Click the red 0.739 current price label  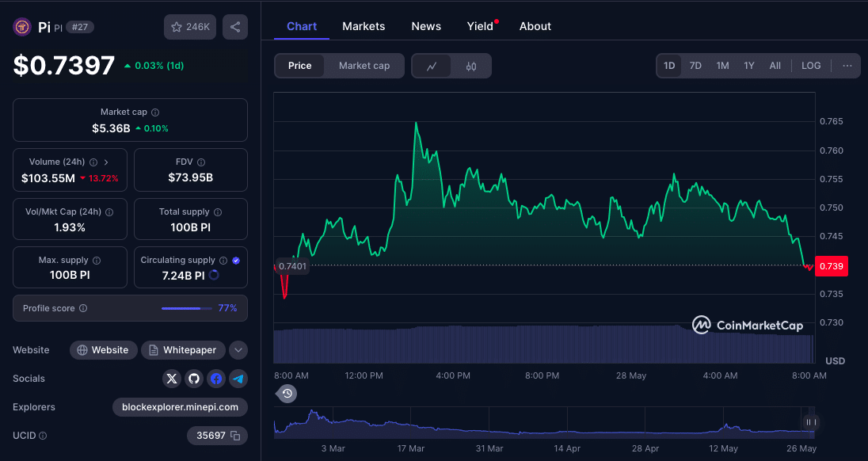(832, 266)
